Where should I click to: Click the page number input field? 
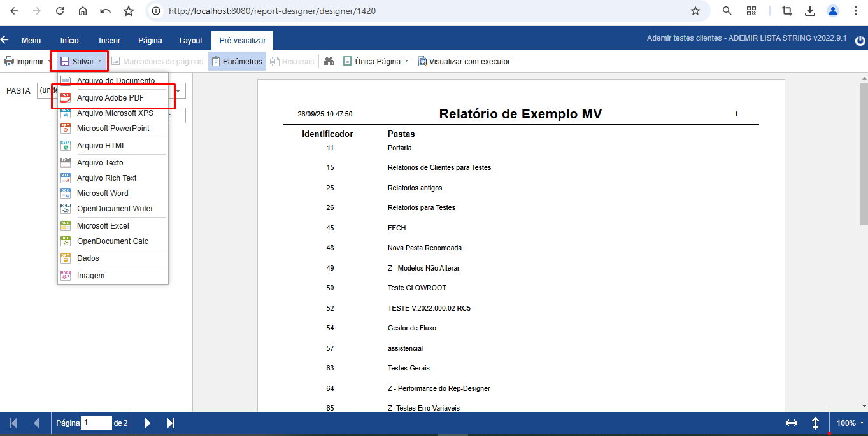[x=96, y=423]
